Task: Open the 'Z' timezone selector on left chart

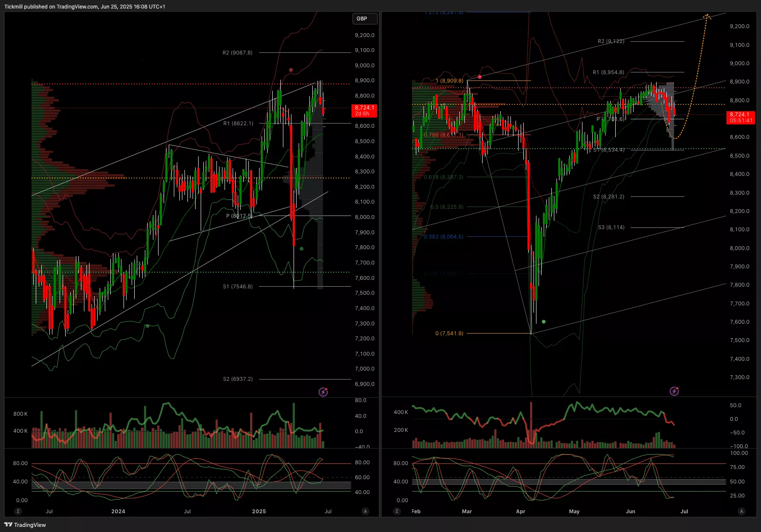Action: (x=18, y=511)
